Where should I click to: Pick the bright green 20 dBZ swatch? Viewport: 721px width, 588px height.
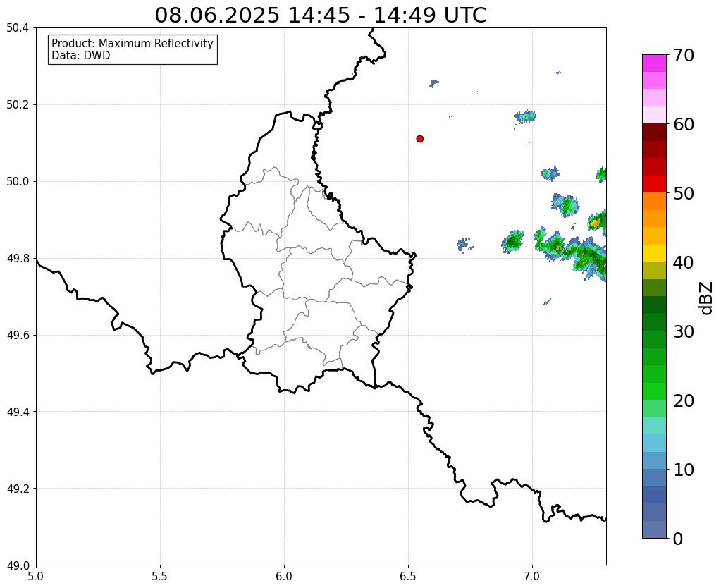(x=654, y=391)
